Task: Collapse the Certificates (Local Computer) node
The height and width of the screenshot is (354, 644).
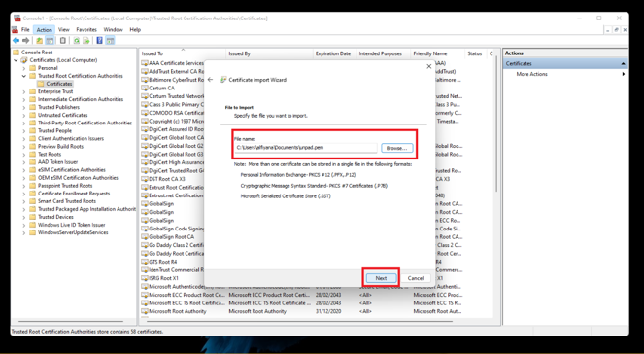Action: (16, 60)
